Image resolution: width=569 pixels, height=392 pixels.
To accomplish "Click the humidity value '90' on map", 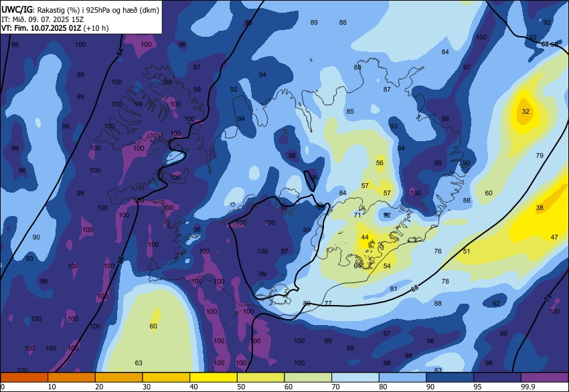I will pyautogui.click(x=36, y=237).
